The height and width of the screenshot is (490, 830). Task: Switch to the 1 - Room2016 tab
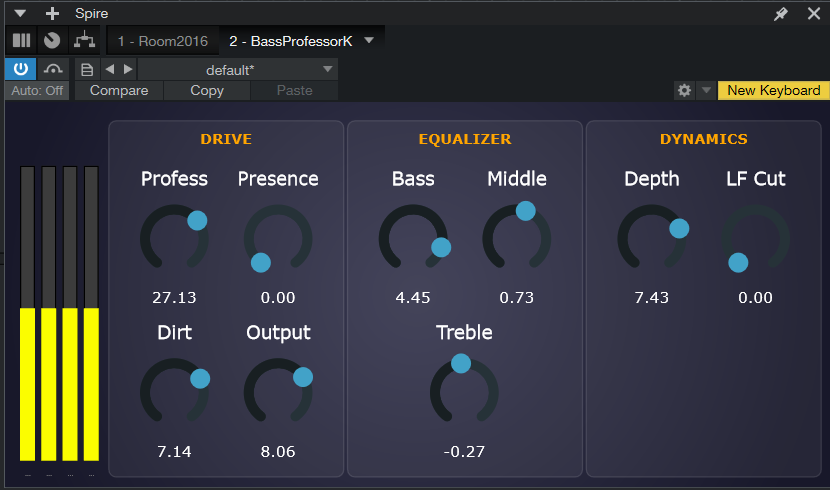(163, 41)
